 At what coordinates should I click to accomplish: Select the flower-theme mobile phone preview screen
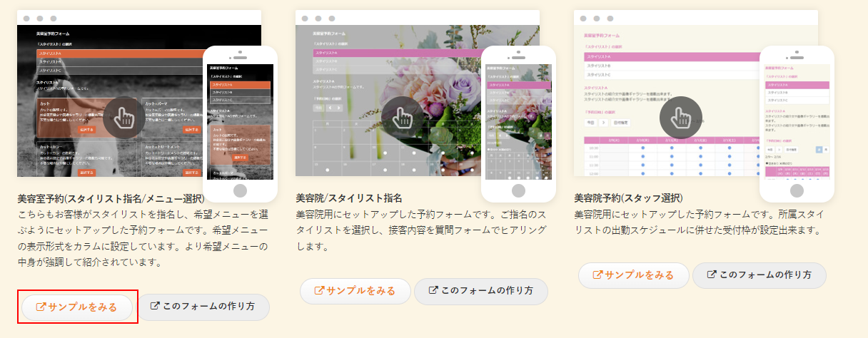click(518, 121)
